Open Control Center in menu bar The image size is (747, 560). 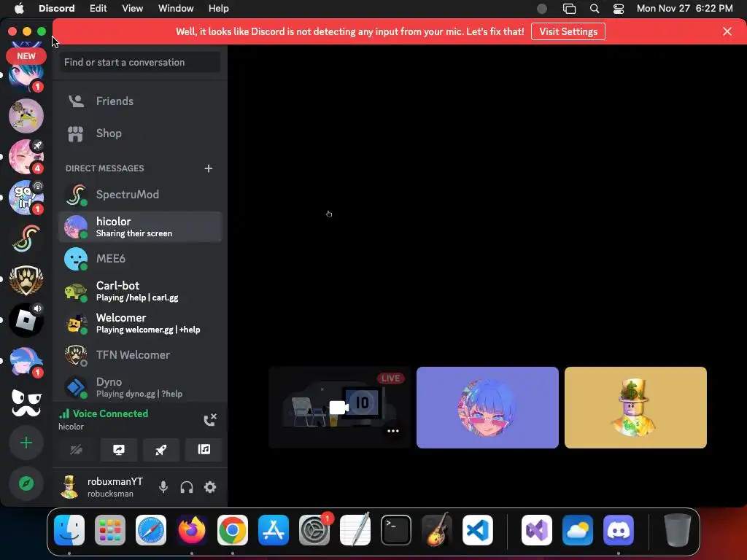click(619, 9)
